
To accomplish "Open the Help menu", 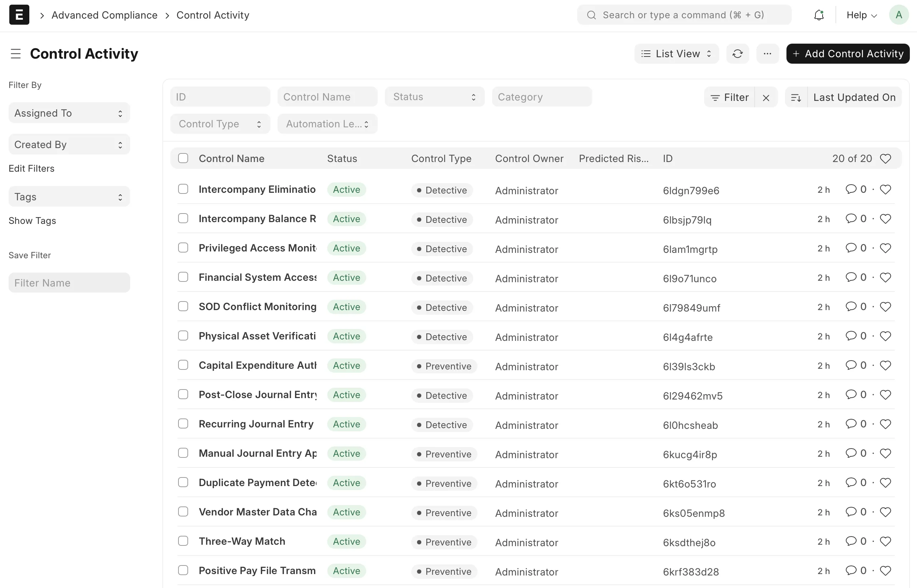I will pos(861,15).
